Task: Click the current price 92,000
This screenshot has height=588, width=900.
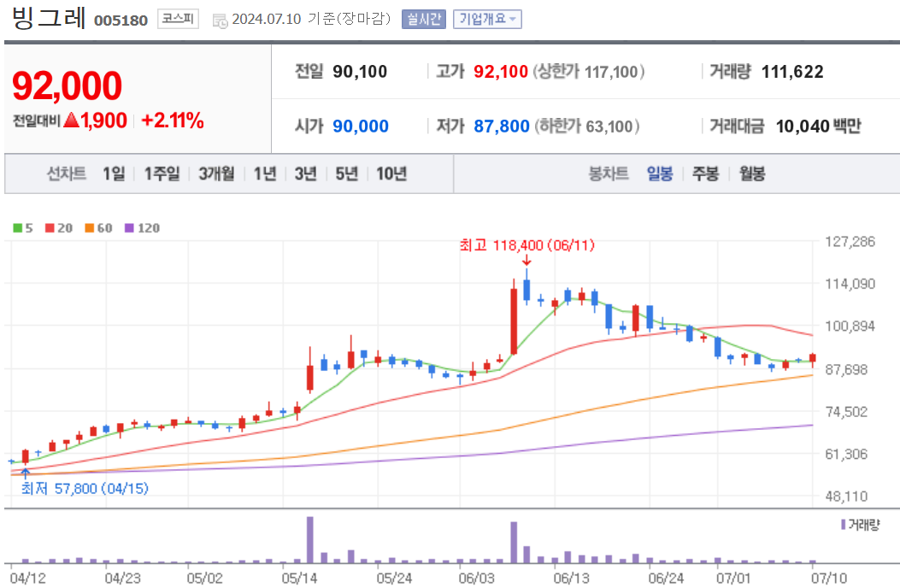Action: [x=68, y=85]
